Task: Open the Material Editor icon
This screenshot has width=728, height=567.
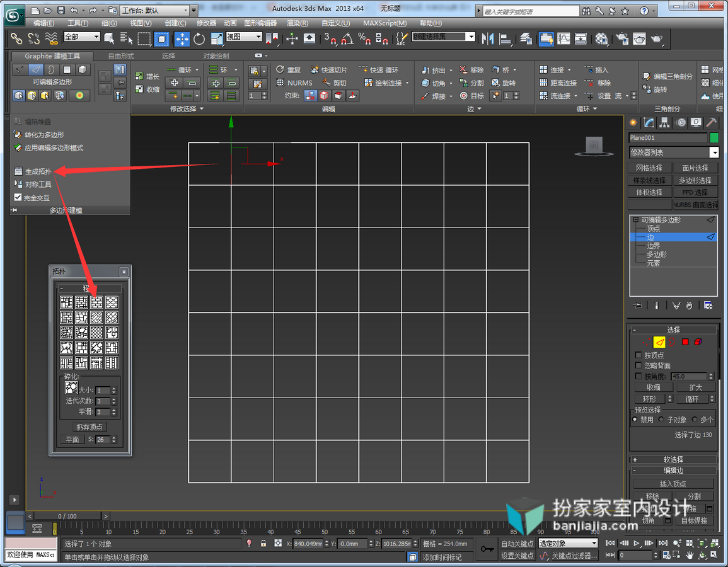Action: (601, 39)
